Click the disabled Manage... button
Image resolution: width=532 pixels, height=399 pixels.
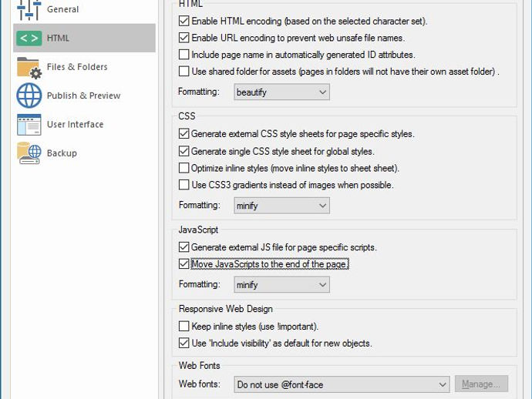[481, 384]
